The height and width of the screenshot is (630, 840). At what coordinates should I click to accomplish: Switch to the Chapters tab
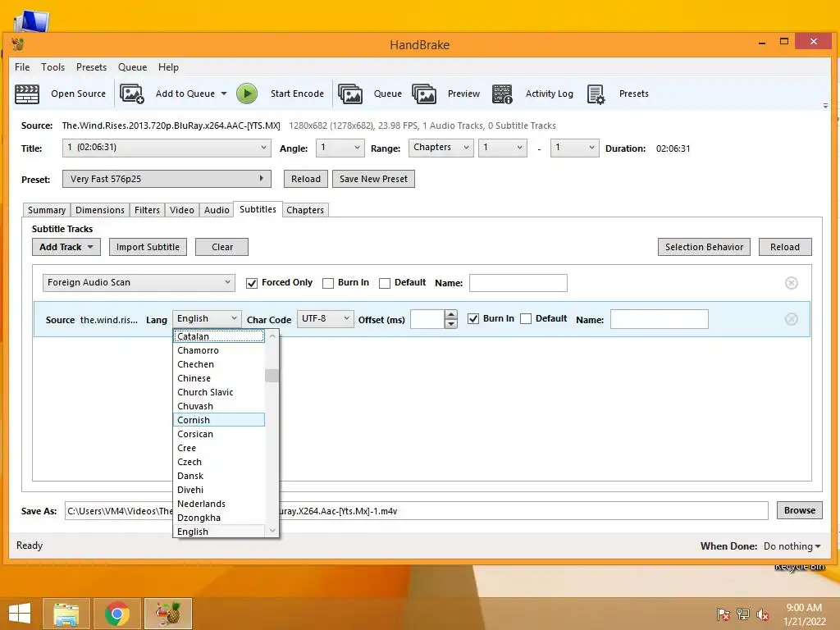click(x=305, y=210)
